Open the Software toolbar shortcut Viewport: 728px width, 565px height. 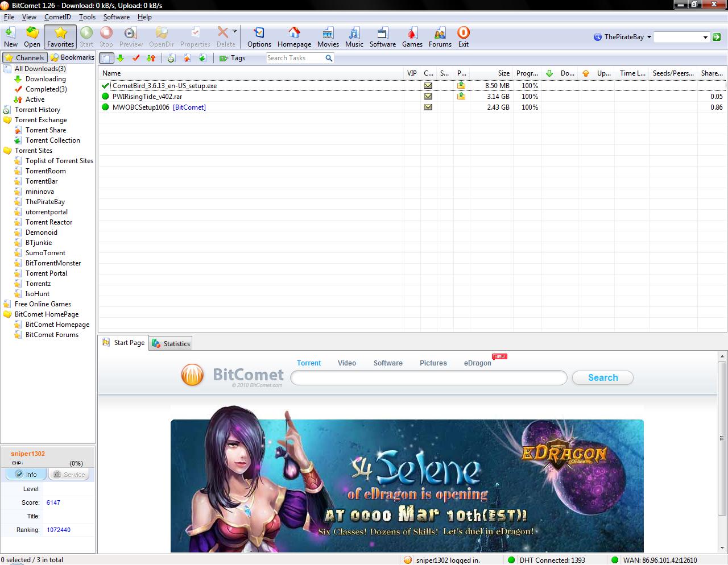point(382,37)
